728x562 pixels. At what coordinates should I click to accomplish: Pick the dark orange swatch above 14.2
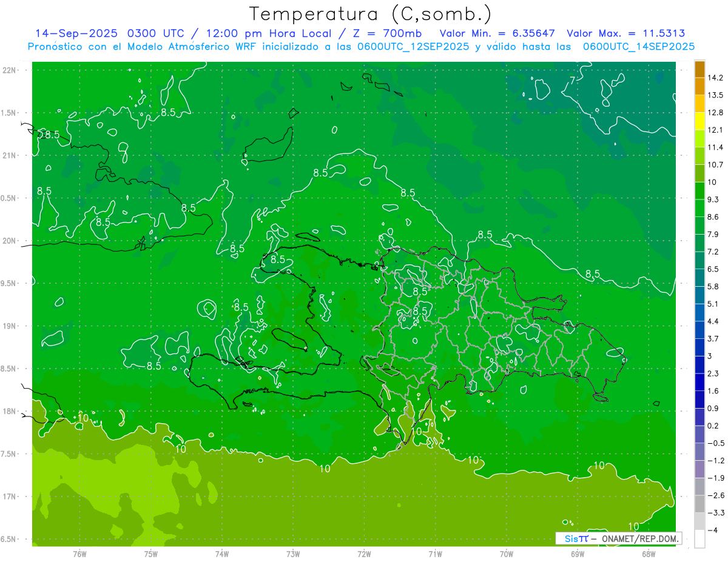coord(699,69)
